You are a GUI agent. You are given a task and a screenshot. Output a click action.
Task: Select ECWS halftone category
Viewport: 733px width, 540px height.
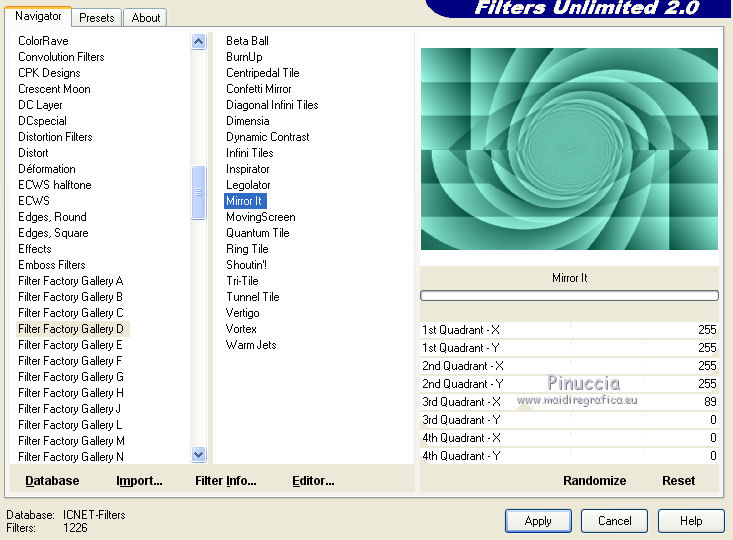[55, 185]
